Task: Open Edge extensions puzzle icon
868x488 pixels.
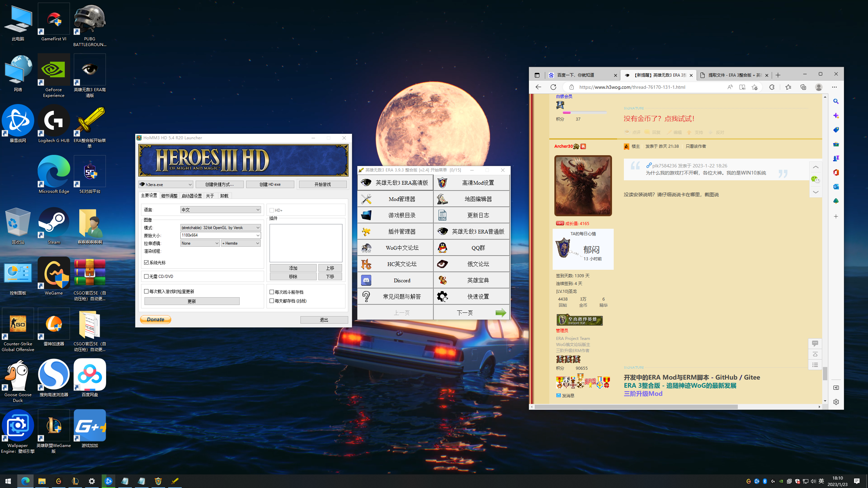Action: [772, 87]
